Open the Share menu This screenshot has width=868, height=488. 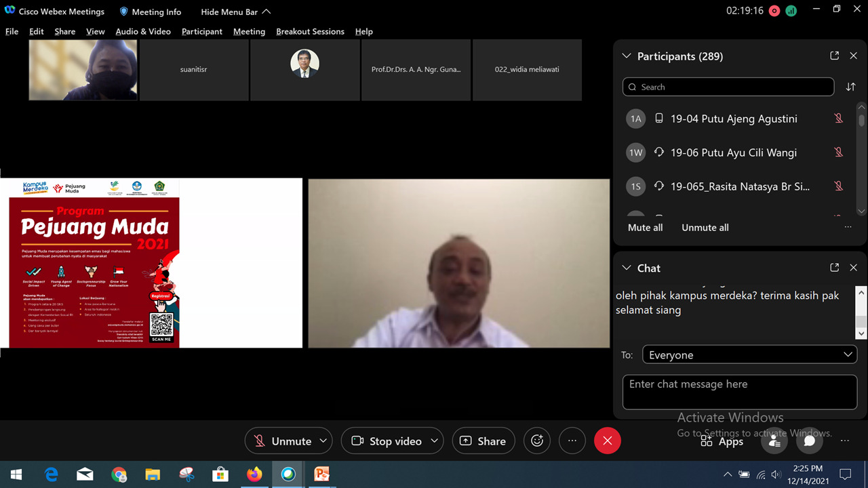(x=65, y=31)
